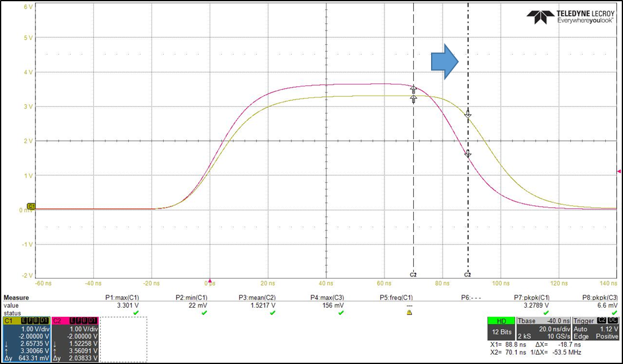Click the green check status under P1:max(C1)
Viewport: 623px width, 364px height.
tap(136, 313)
